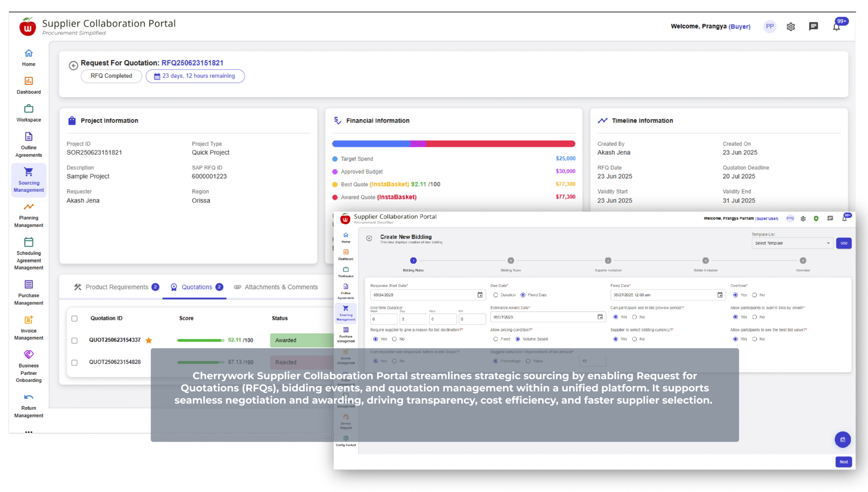
Task: Open the Home sidebar icon
Action: click(x=28, y=53)
